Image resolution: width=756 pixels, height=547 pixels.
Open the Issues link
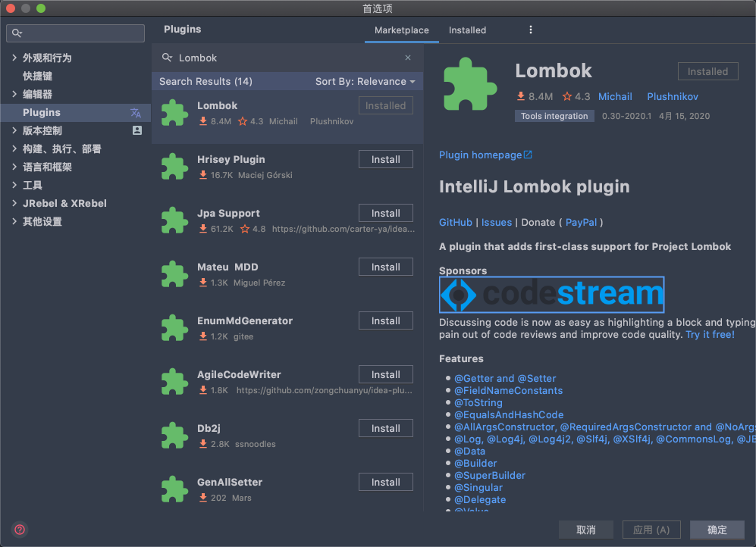tap(497, 223)
